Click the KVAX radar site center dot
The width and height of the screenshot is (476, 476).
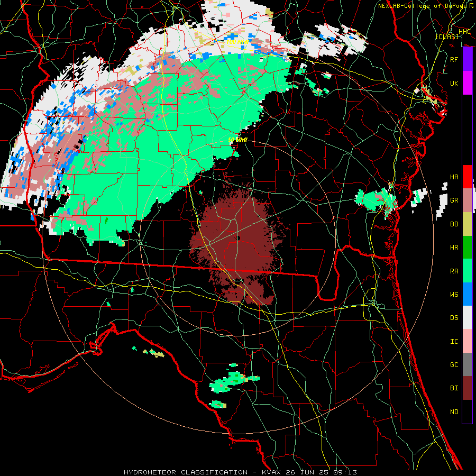pyautogui.click(x=239, y=239)
